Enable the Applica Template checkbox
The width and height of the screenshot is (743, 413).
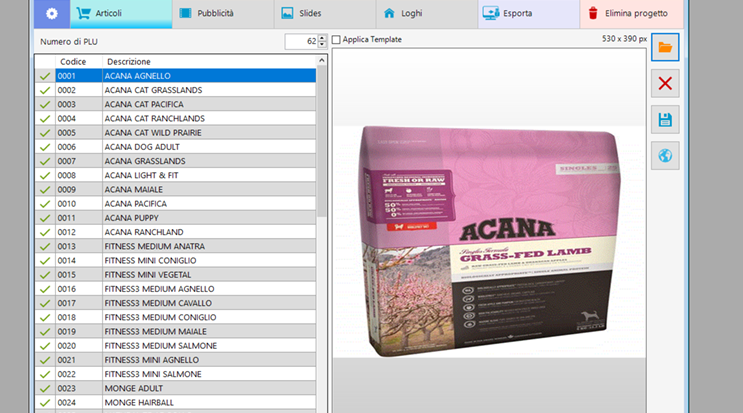point(336,40)
